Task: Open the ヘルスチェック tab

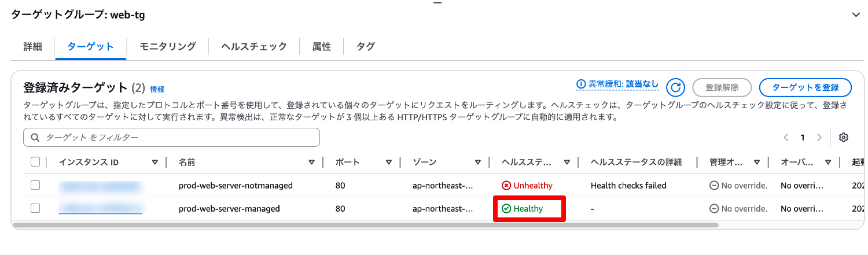Action: [254, 47]
